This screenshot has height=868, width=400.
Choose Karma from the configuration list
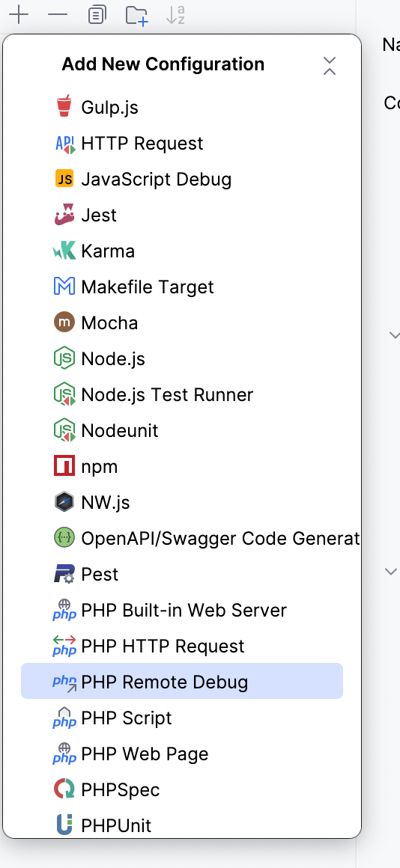[182, 251]
